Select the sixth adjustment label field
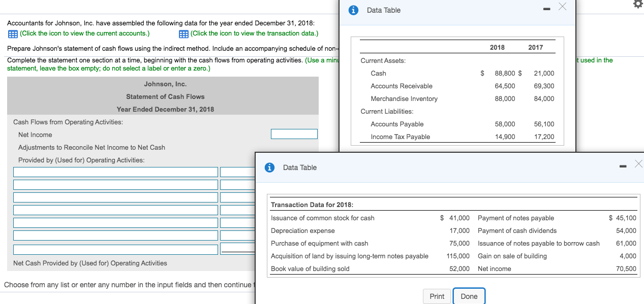 pos(115,235)
